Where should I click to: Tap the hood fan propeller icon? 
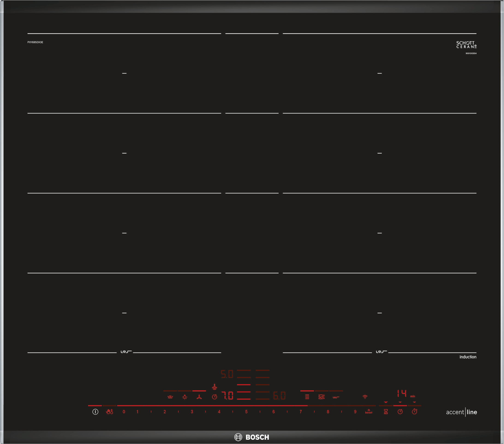[199, 397]
